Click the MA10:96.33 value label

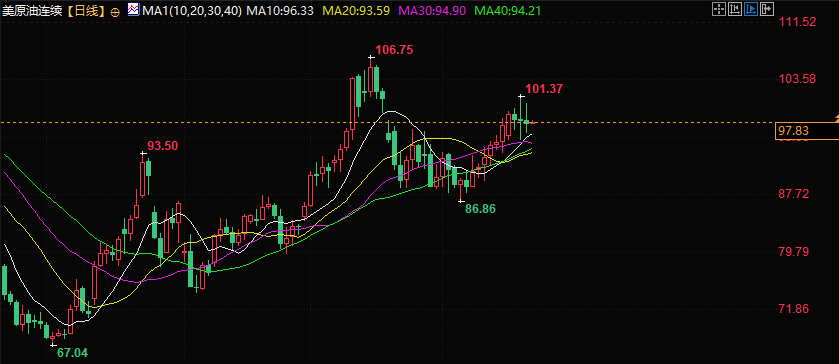[x=279, y=11]
